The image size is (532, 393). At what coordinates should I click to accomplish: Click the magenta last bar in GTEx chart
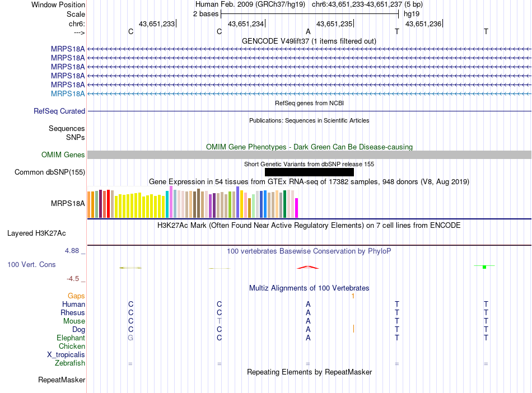(x=297, y=208)
